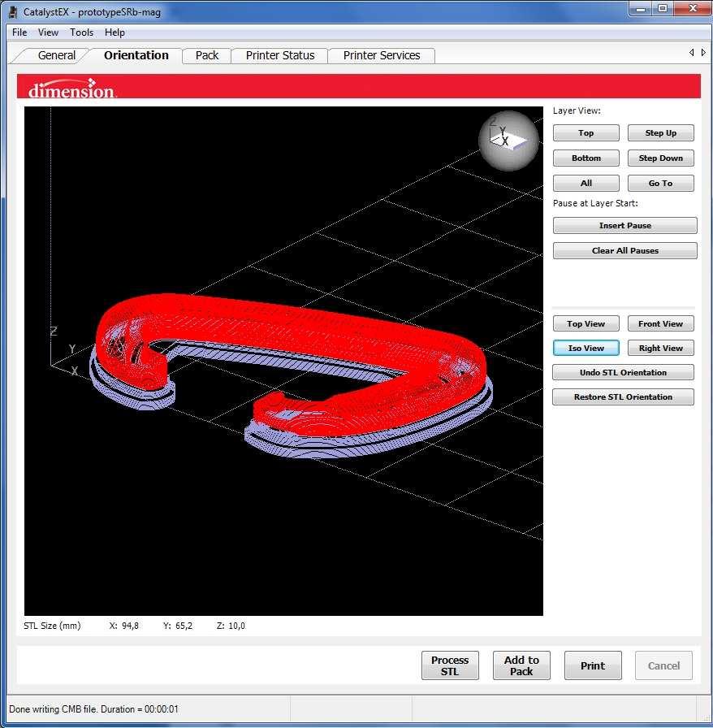This screenshot has height=728, width=713.
Task: Click the Step Down layer button
Action: (660, 158)
